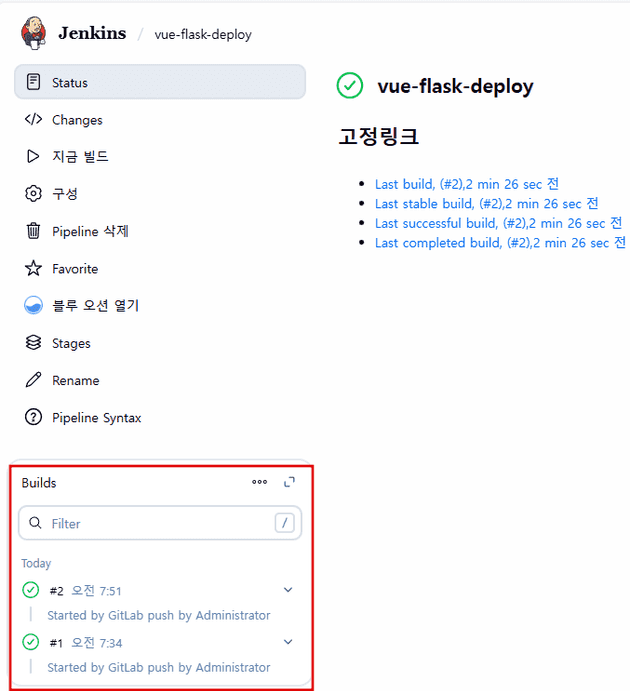The height and width of the screenshot is (691, 630).
Task: Click the Jenkins butler logo
Action: pyautogui.click(x=33, y=33)
